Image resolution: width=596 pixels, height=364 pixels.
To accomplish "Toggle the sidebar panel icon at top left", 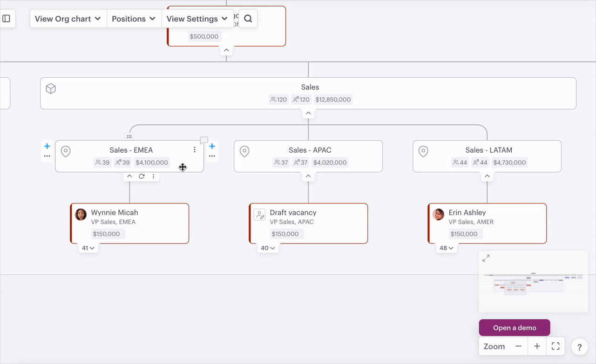I will pyautogui.click(x=6, y=18).
